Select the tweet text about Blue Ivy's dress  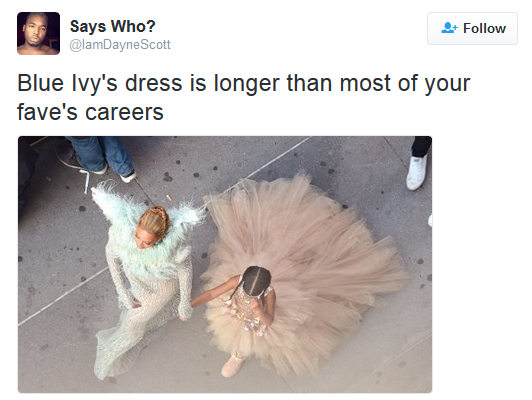(x=243, y=97)
